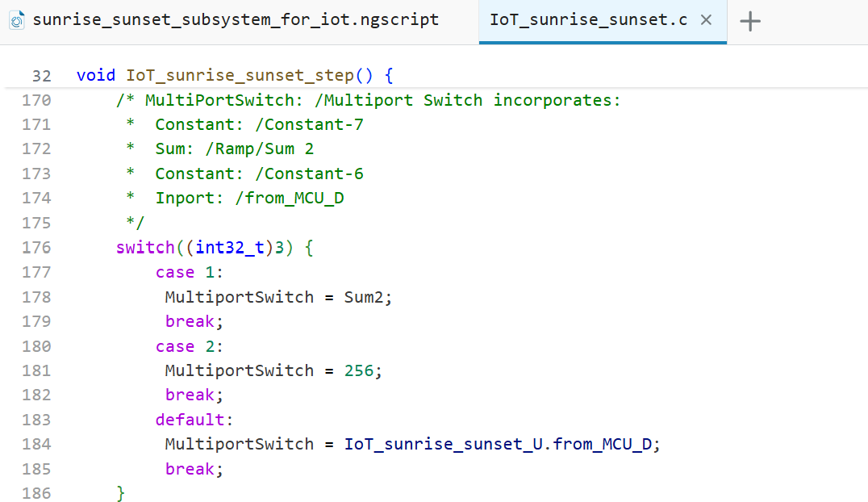The width and height of the screenshot is (868, 502).
Task: Select the IoT_sunrise_sunset.c tab
Action: click(x=588, y=20)
